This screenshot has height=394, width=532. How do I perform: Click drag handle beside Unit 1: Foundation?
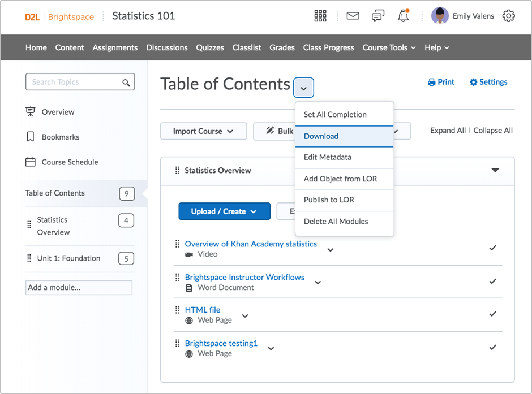click(x=29, y=258)
